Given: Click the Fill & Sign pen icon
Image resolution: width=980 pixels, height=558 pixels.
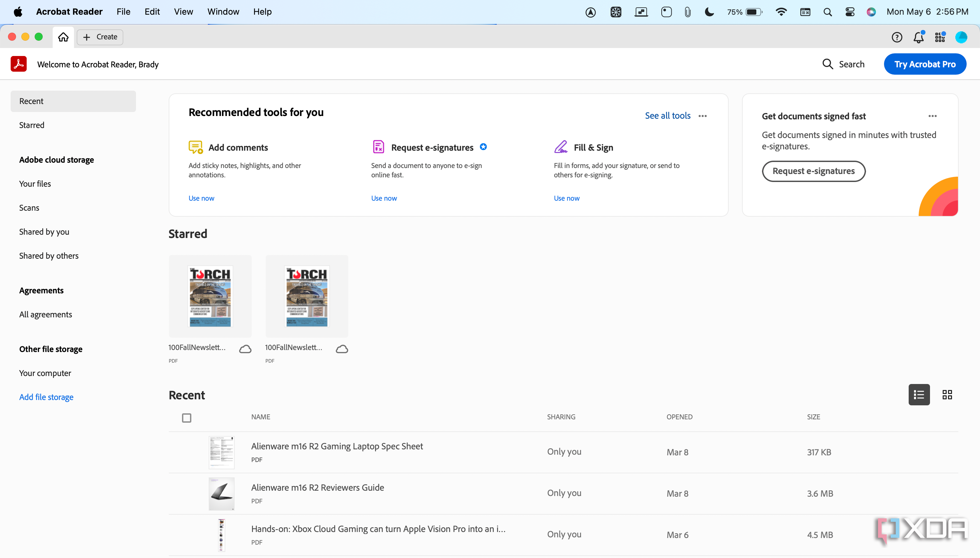Looking at the screenshot, I should tap(561, 147).
